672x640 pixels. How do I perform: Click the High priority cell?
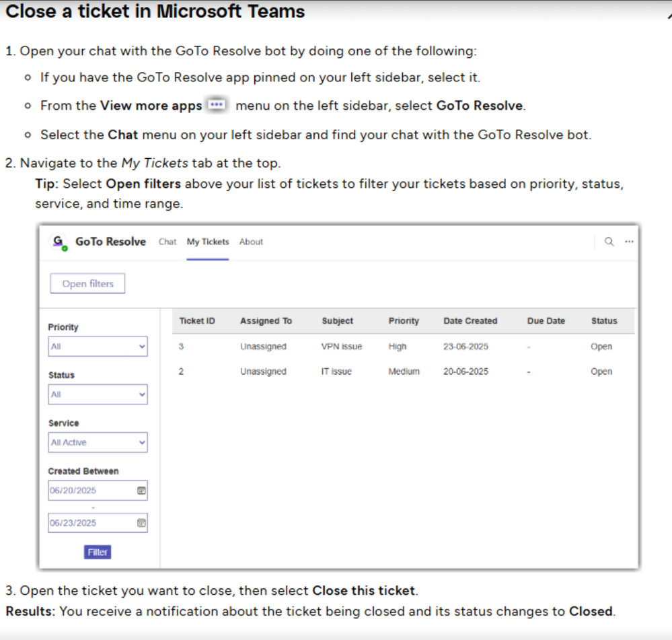(398, 347)
